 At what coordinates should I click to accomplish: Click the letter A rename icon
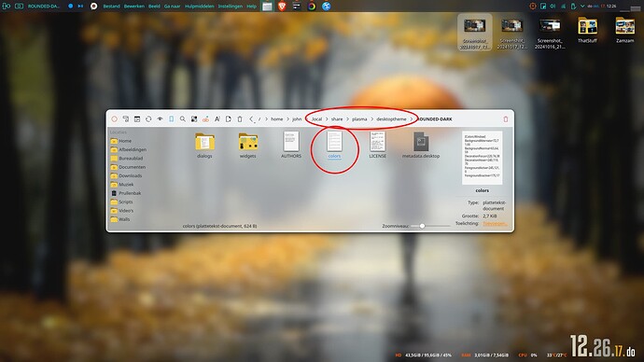(217, 119)
